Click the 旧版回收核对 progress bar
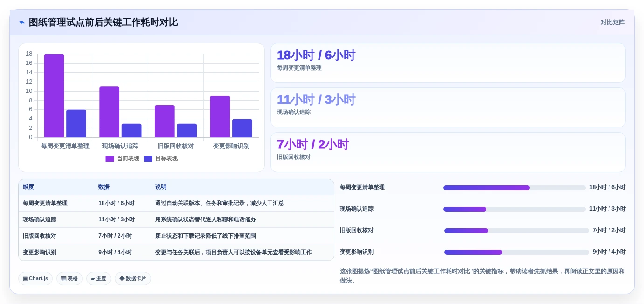The width and height of the screenshot is (644, 304). (517, 231)
